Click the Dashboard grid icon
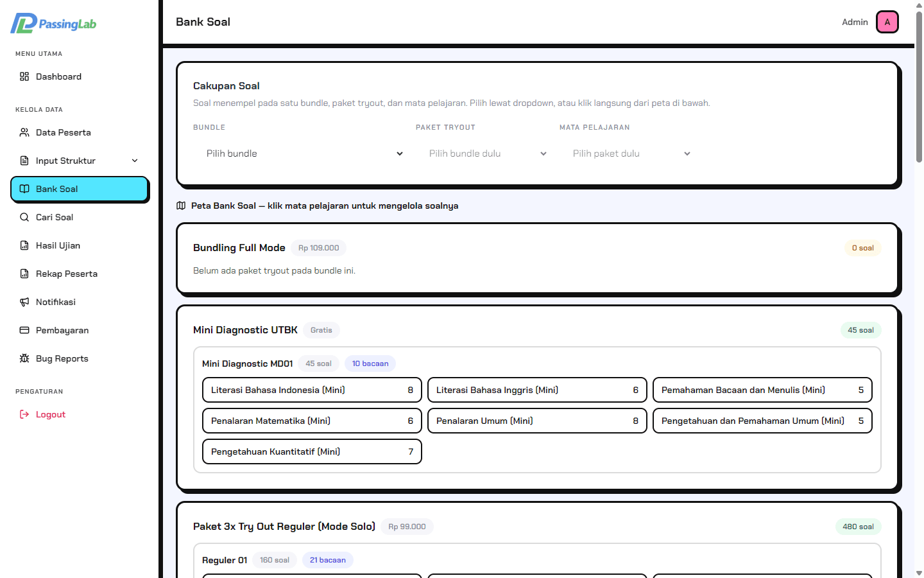Viewport: 924px width, 578px height. tap(24, 76)
